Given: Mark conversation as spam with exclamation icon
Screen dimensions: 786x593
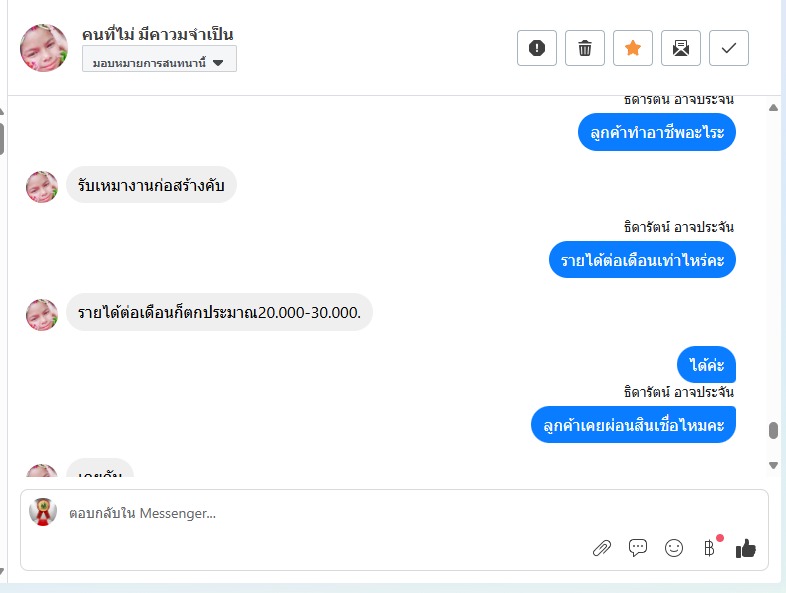Looking at the screenshot, I should [536, 48].
